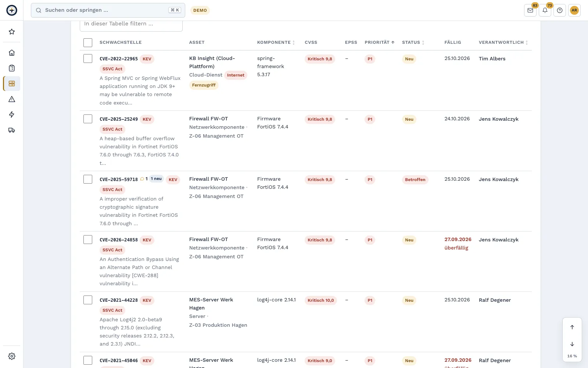Click the Kritisch 10,0 CVSS badge
This screenshot has height=368, width=588.
tap(321, 300)
